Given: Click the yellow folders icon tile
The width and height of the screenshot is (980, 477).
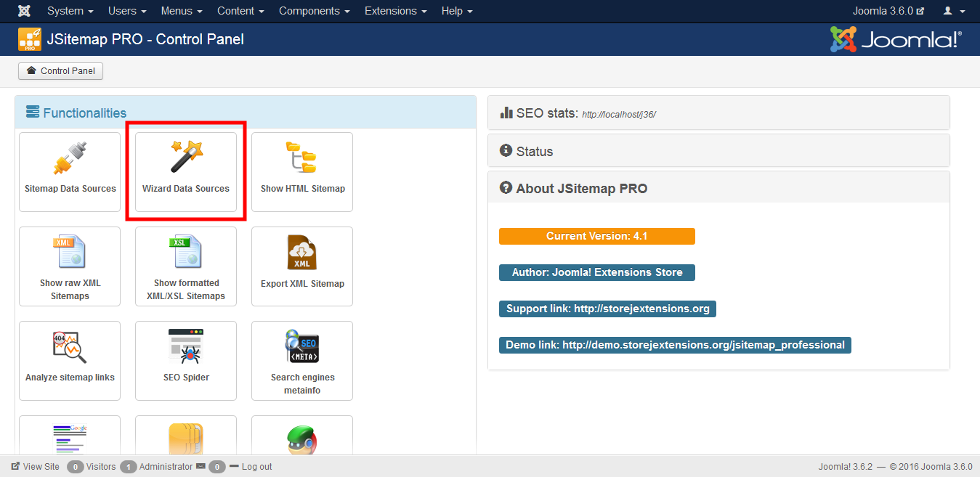Looking at the screenshot, I should [186, 436].
